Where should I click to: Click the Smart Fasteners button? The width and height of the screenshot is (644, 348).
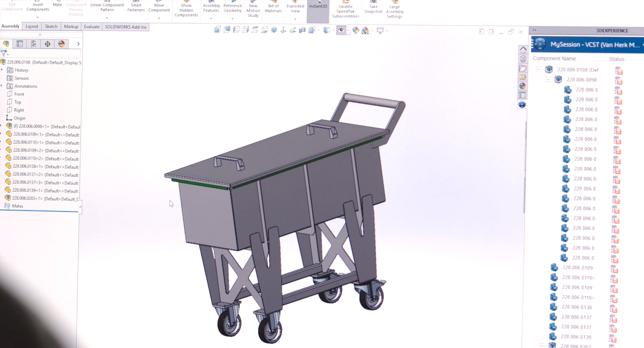(136, 7)
